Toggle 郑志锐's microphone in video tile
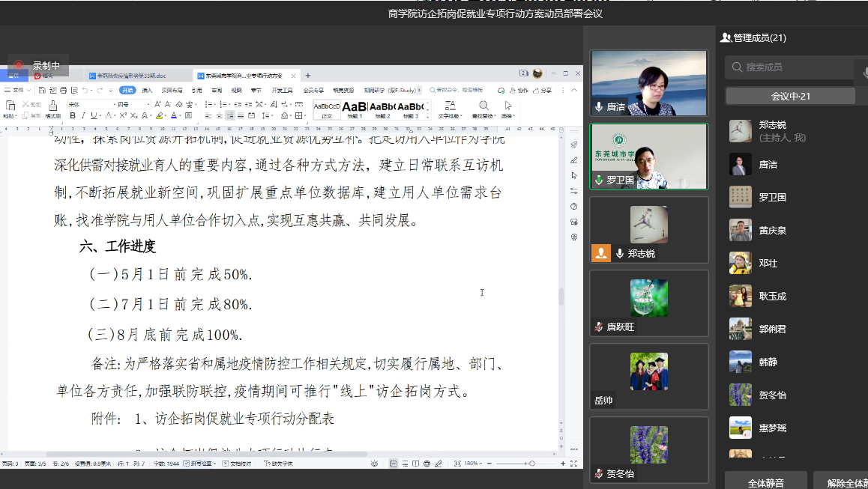The image size is (868, 489). pos(619,253)
